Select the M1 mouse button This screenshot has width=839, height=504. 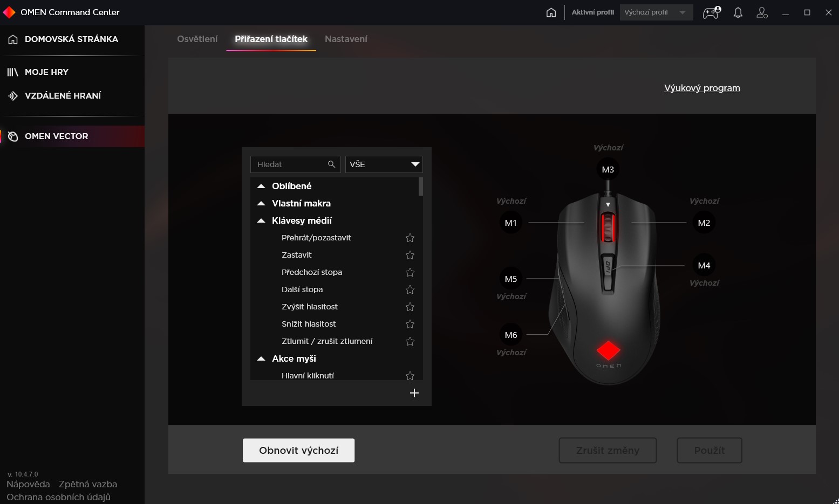click(510, 223)
